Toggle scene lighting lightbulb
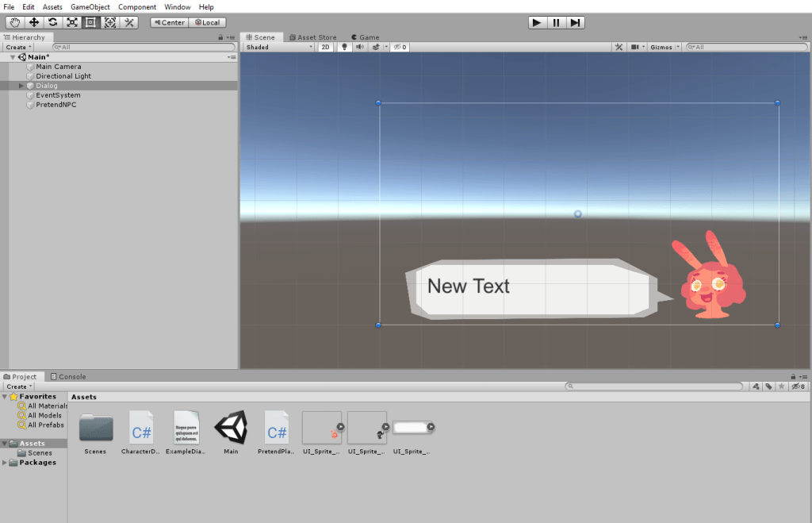The width and height of the screenshot is (812, 523). pos(344,48)
